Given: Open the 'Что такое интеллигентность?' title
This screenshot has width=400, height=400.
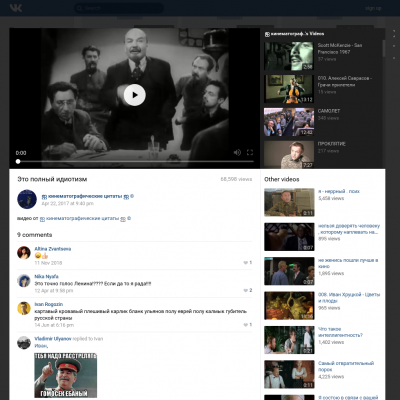Looking at the screenshot, I should click(x=340, y=332).
